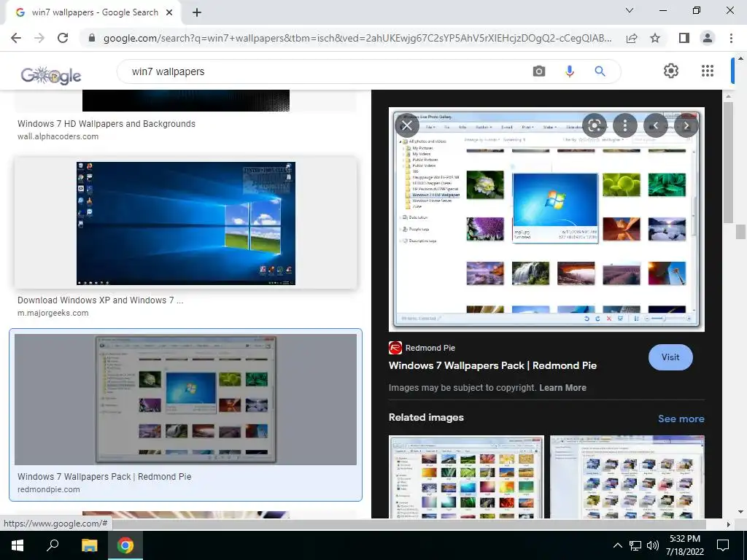Click the Google doodle logo
The width and height of the screenshot is (747, 560).
pyautogui.click(x=51, y=75)
